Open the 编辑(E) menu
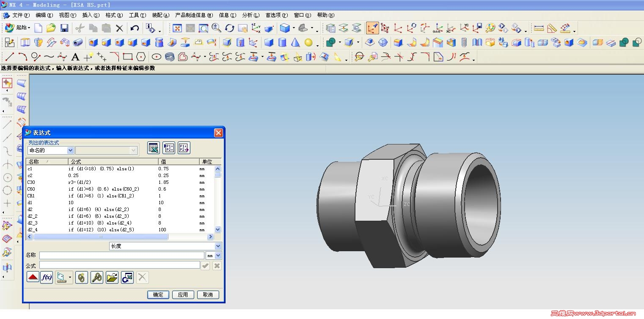 click(x=44, y=15)
